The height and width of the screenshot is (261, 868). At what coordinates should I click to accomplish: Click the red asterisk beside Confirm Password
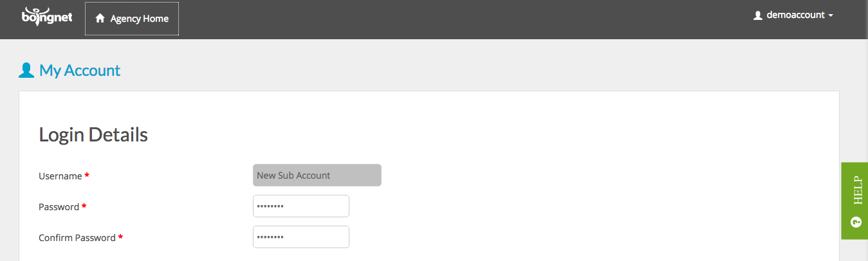click(x=120, y=237)
